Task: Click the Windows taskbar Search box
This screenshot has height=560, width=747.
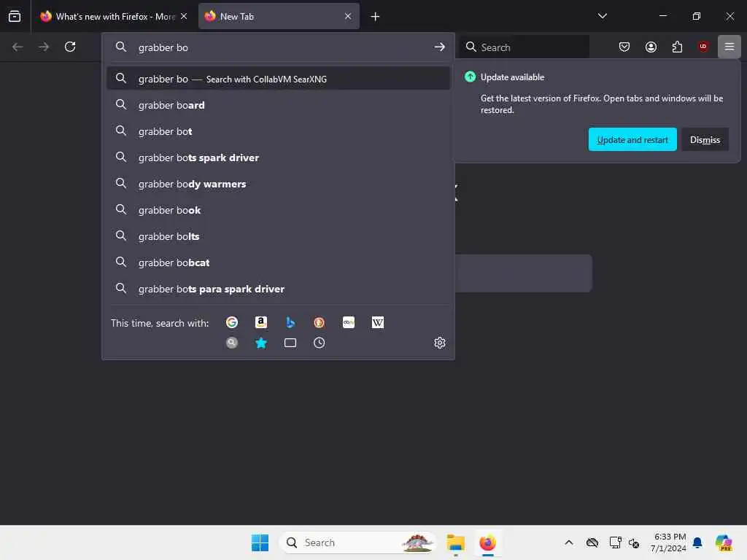Action: [x=357, y=542]
